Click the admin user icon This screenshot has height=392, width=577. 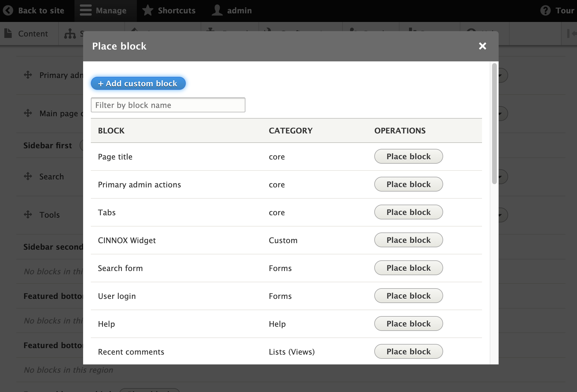[x=217, y=11]
